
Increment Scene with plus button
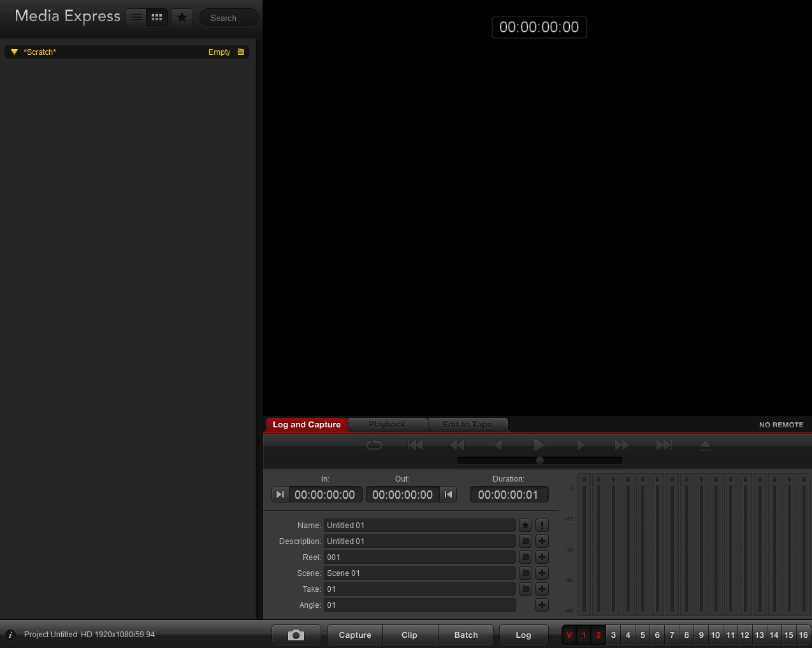[x=542, y=573]
